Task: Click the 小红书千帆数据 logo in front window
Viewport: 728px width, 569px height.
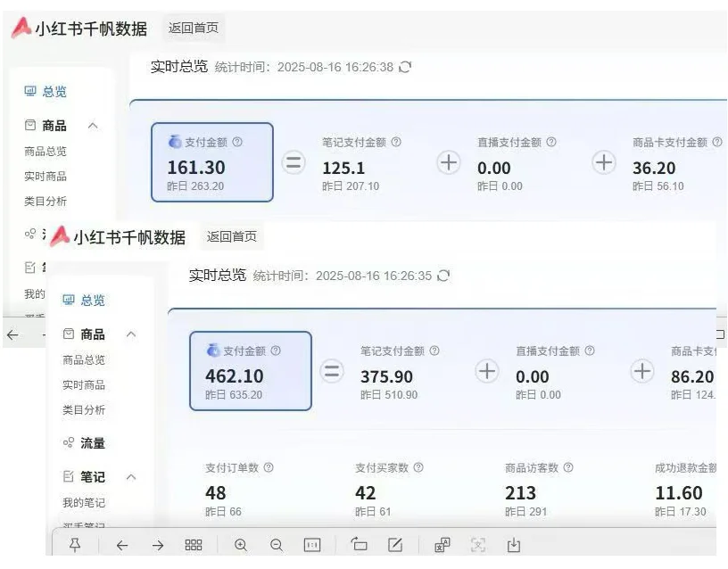Action: pyautogui.click(x=118, y=236)
